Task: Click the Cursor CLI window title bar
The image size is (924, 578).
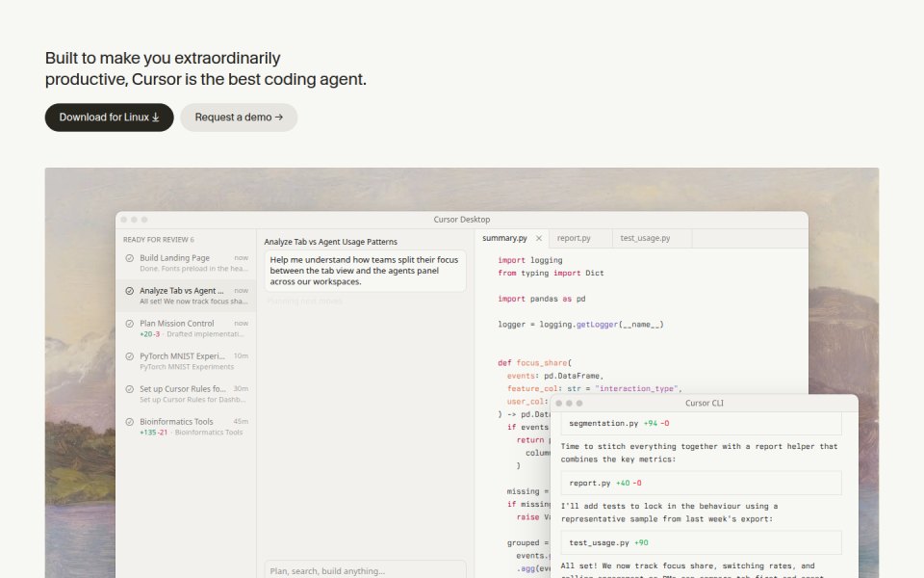Action: (x=705, y=404)
